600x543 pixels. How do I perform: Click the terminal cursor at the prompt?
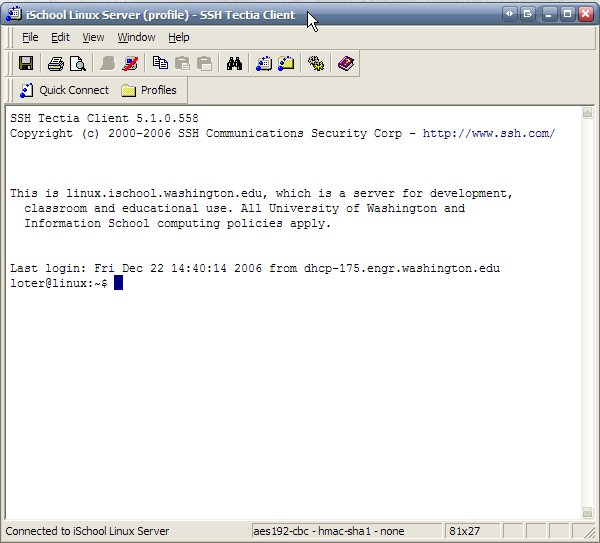[118, 283]
